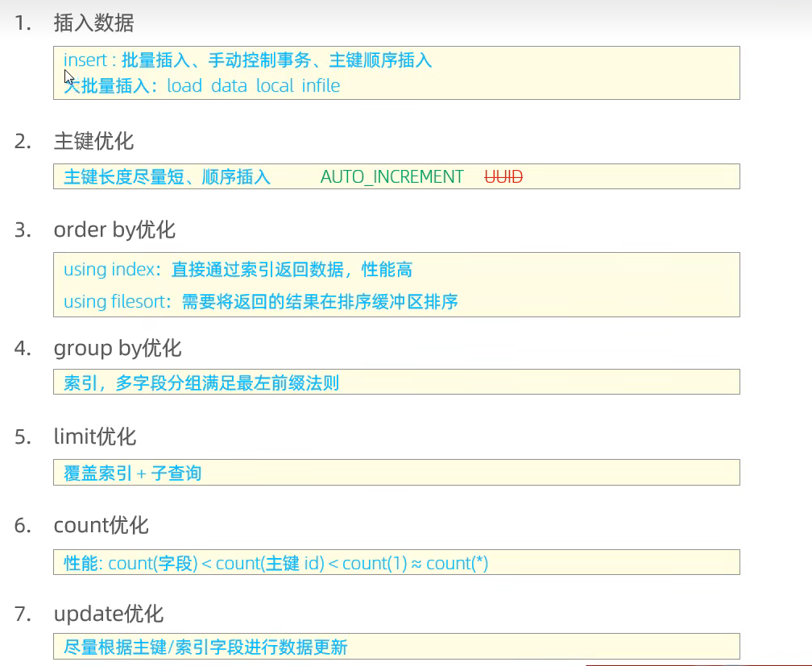
Task: Select the using filesort description line
Action: (260, 302)
